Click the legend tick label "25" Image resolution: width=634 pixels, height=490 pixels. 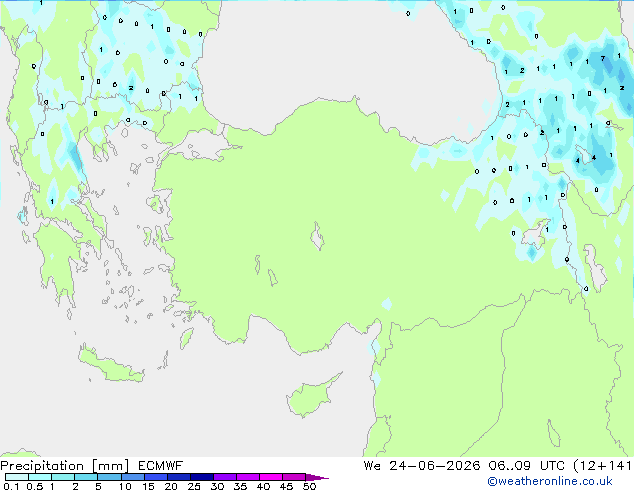pos(194,486)
